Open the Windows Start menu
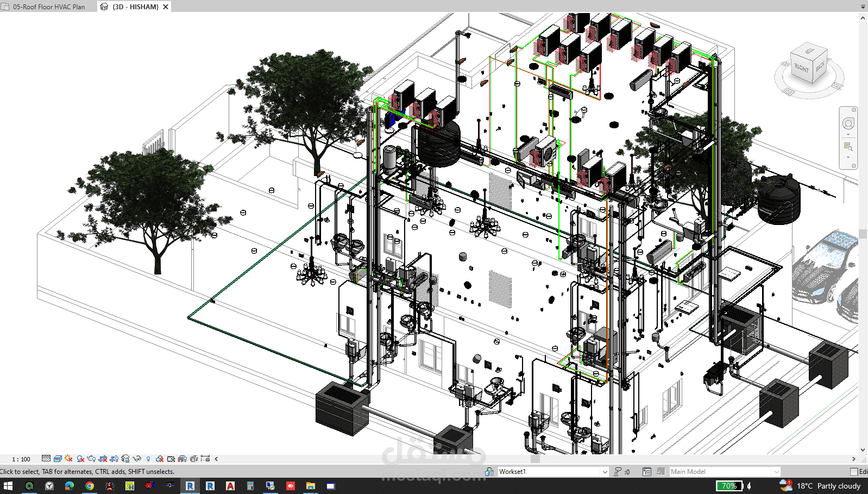The width and height of the screenshot is (868, 494). [x=8, y=486]
